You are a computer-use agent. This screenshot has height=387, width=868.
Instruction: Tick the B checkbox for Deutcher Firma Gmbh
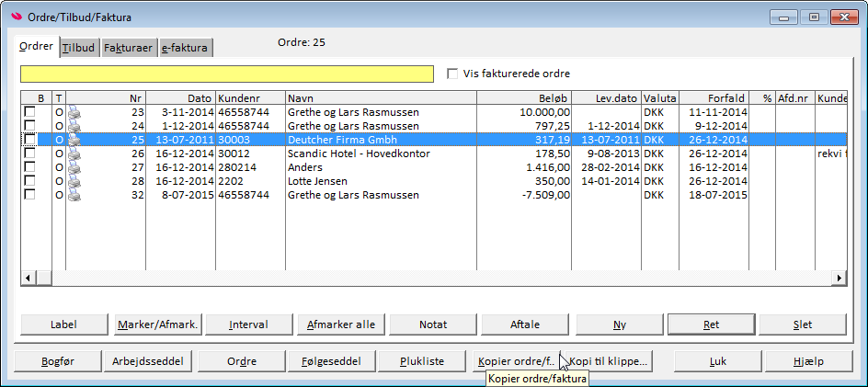pyautogui.click(x=30, y=140)
